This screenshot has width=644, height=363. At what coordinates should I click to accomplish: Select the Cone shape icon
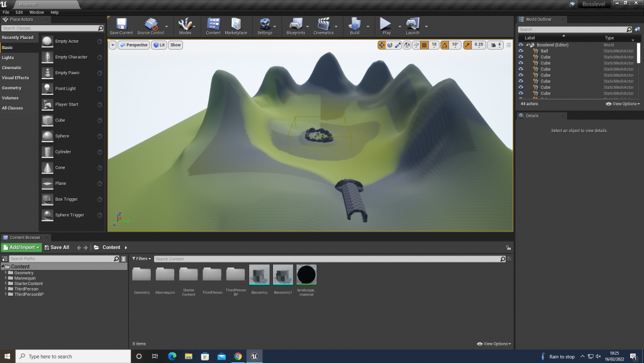pos(47,167)
